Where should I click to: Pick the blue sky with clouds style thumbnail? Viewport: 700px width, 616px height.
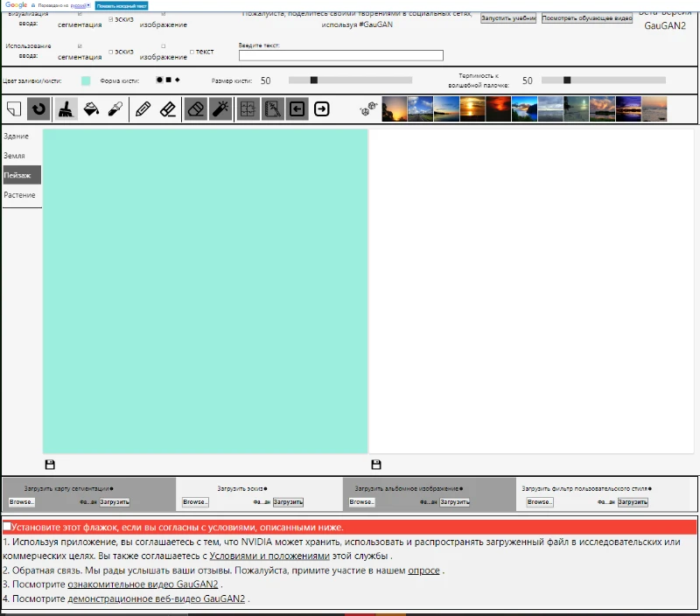coord(420,108)
